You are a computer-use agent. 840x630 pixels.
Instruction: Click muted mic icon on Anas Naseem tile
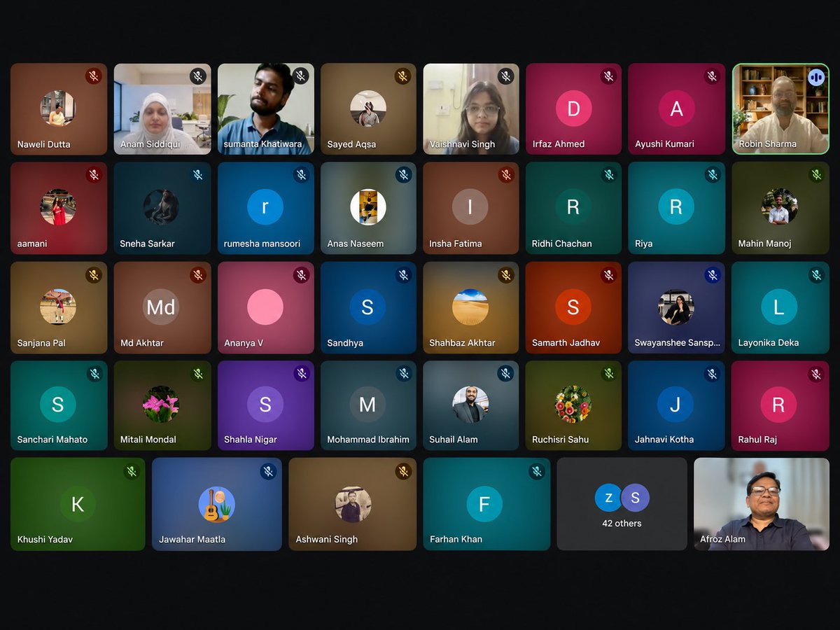[x=403, y=175]
